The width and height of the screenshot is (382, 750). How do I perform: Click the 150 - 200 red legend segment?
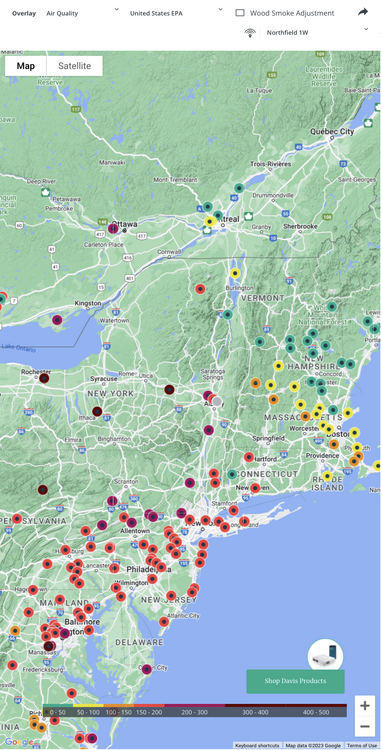[x=149, y=711]
